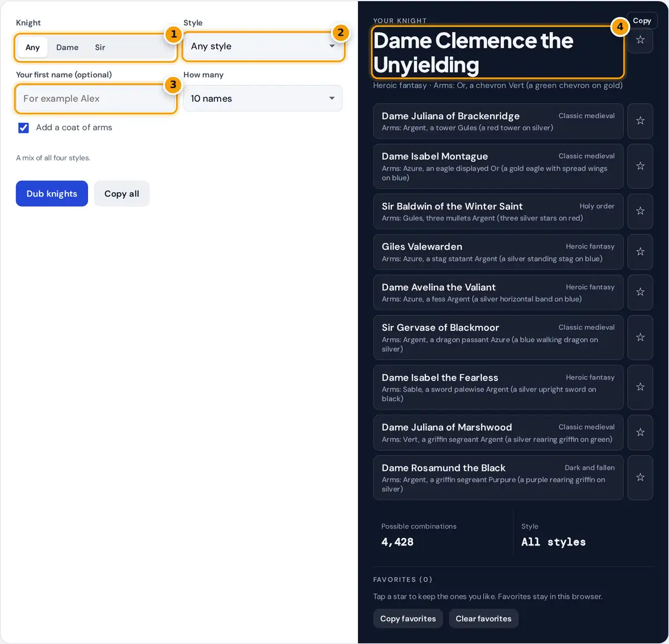Select the Dame Avelina the Valiant name

[439, 287]
